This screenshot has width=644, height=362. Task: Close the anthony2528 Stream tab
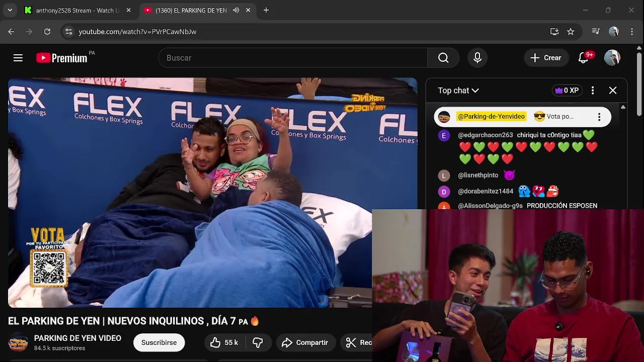coord(128,10)
